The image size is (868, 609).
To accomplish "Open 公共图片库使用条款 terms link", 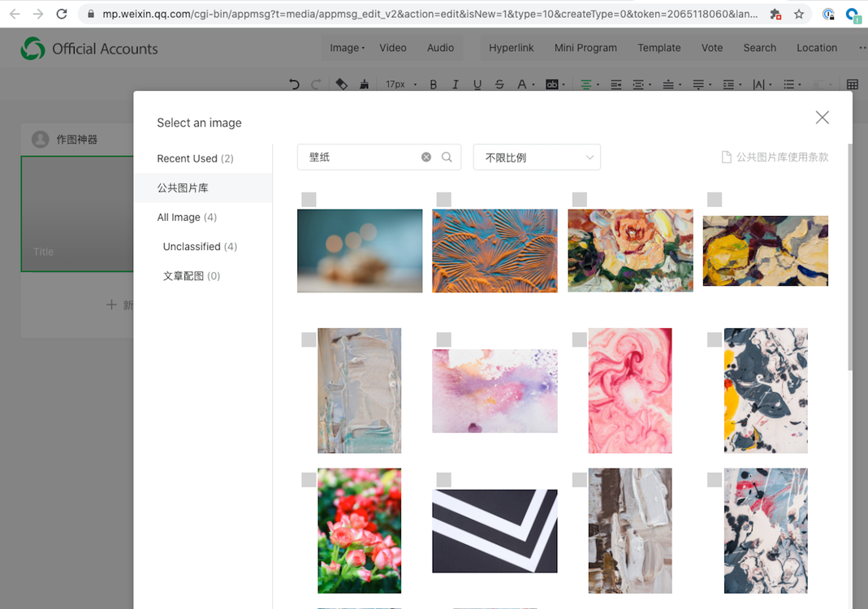I will click(775, 158).
